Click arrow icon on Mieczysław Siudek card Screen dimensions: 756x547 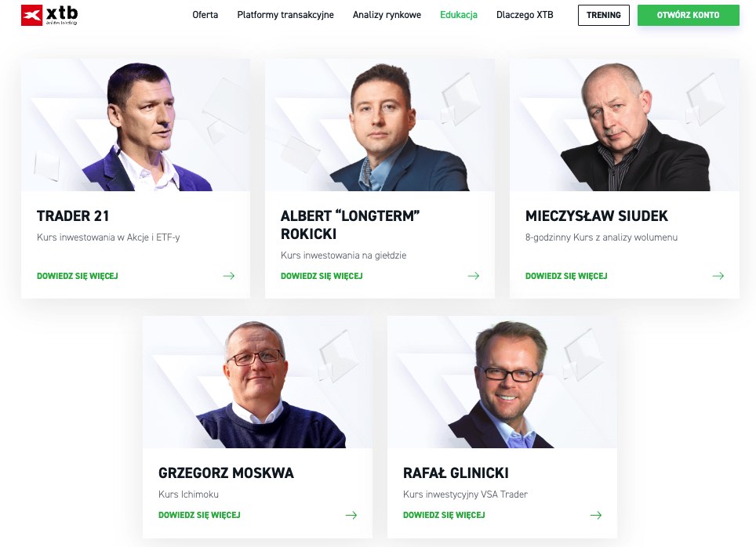[x=718, y=276]
